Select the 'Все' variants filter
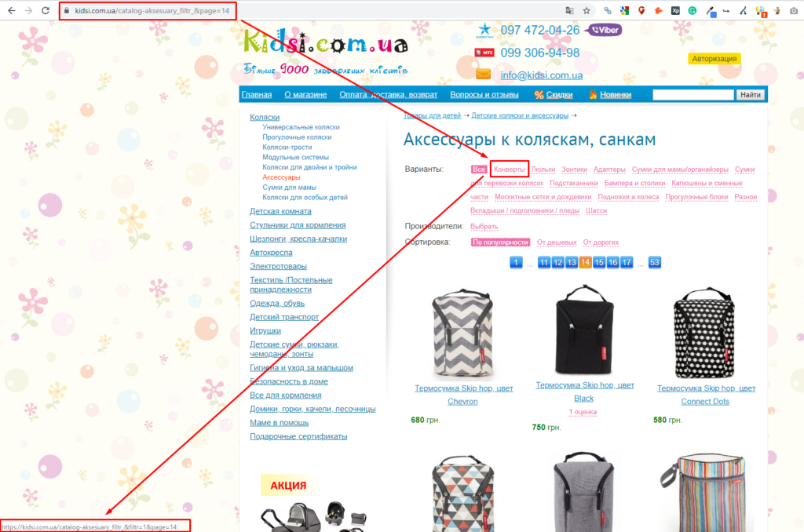Screen dimensions: 804x532 (478, 169)
